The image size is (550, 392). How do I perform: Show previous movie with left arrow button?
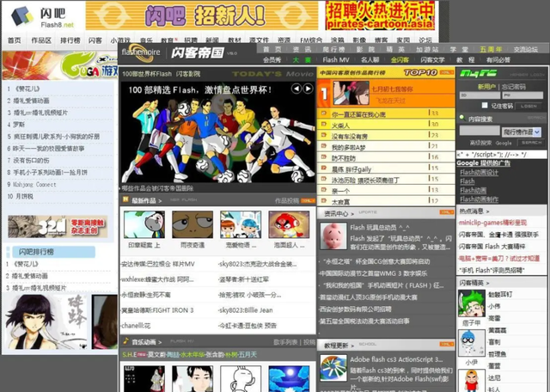(x=296, y=89)
